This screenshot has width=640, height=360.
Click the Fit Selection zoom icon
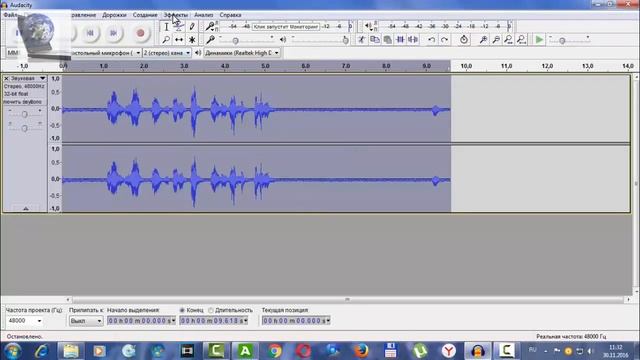(509, 40)
